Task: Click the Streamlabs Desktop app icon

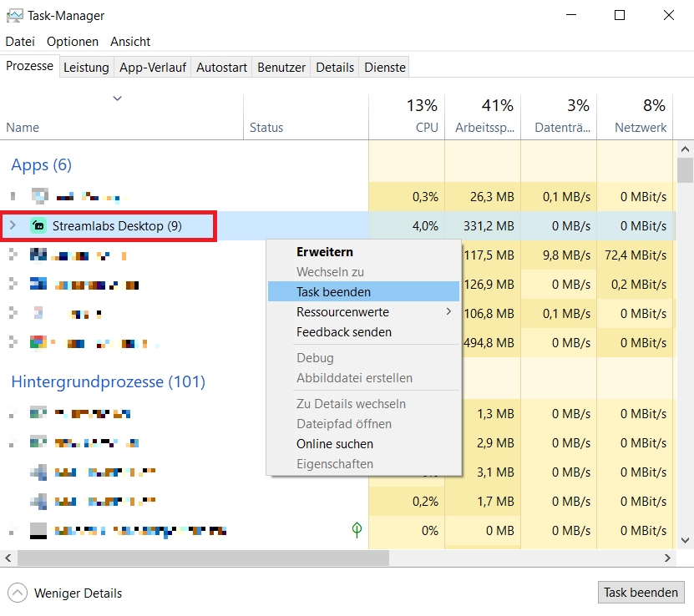Action: click(38, 225)
